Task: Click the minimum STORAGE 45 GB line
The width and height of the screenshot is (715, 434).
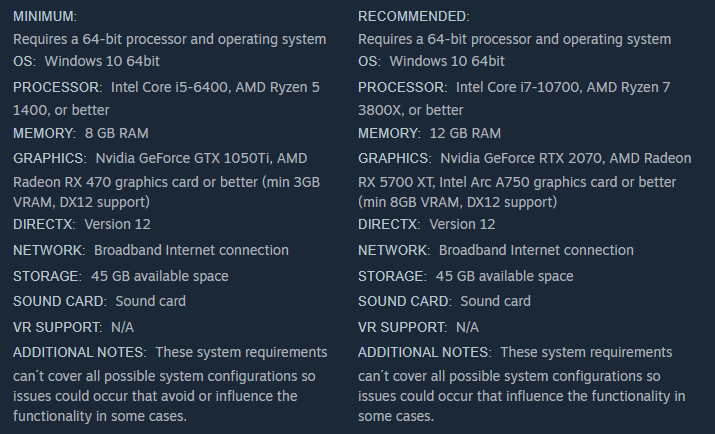Action: point(120,276)
